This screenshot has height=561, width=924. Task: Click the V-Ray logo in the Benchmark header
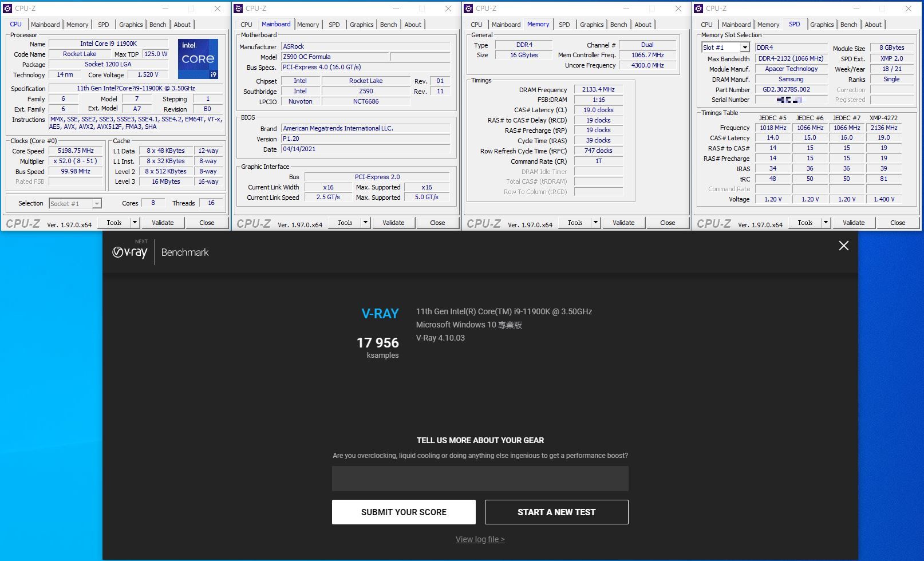[130, 251]
